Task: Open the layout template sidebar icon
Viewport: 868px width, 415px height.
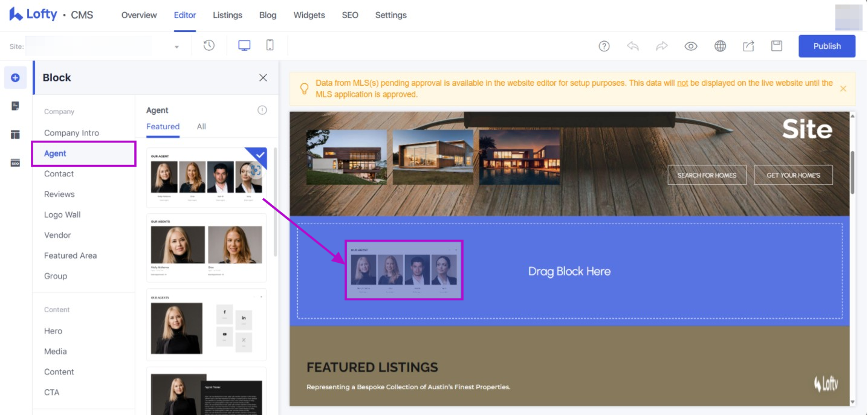Action: point(16,135)
